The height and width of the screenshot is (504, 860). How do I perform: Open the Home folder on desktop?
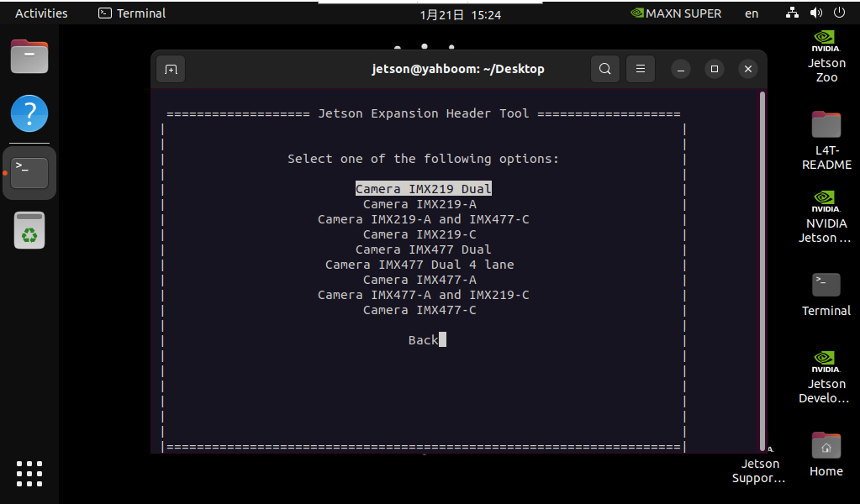click(826, 454)
